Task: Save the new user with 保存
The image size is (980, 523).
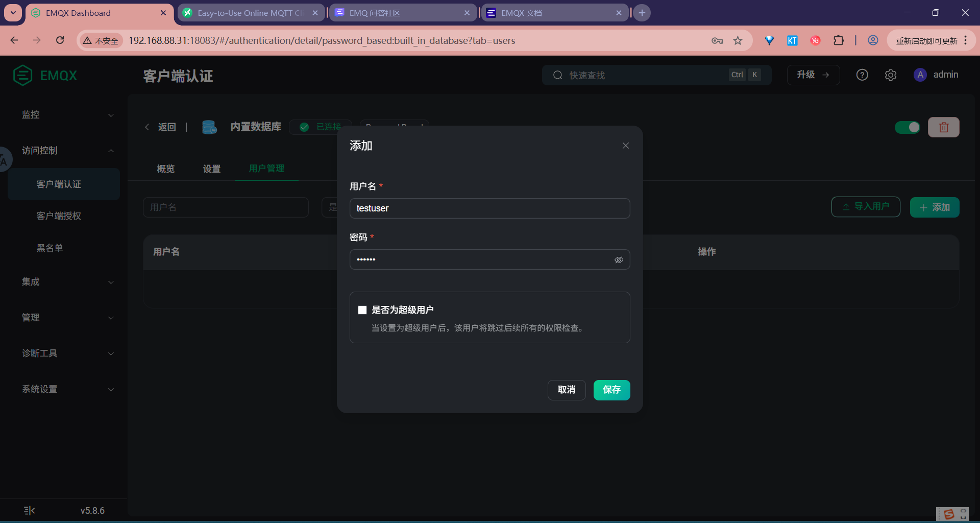Action: [611, 390]
